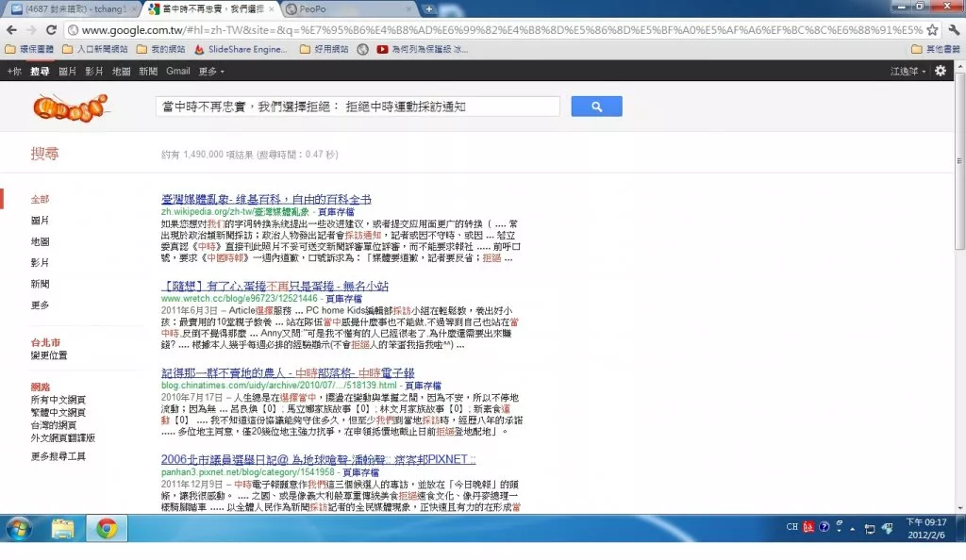Viewport: 966px width, 560px height.
Task: Open 更多搜尋工具 in sidebar
Action: point(58,456)
